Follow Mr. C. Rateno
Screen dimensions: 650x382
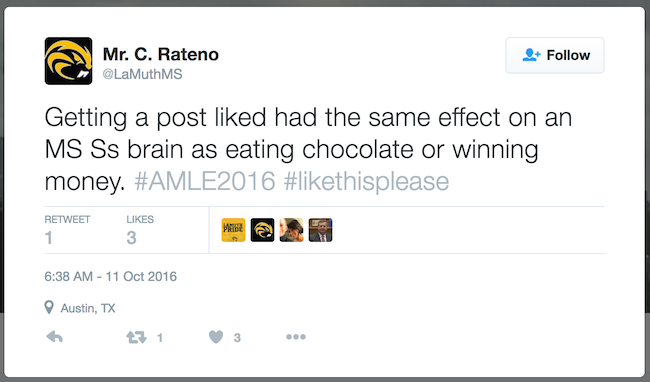click(x=555, y=55)
